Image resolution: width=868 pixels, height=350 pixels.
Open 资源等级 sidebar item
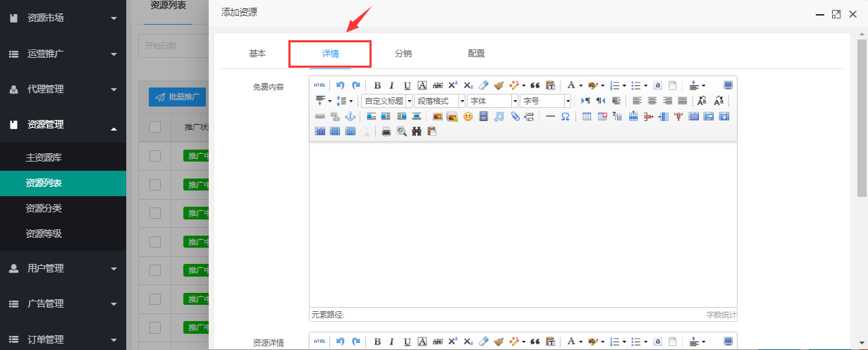pos(63,234)
